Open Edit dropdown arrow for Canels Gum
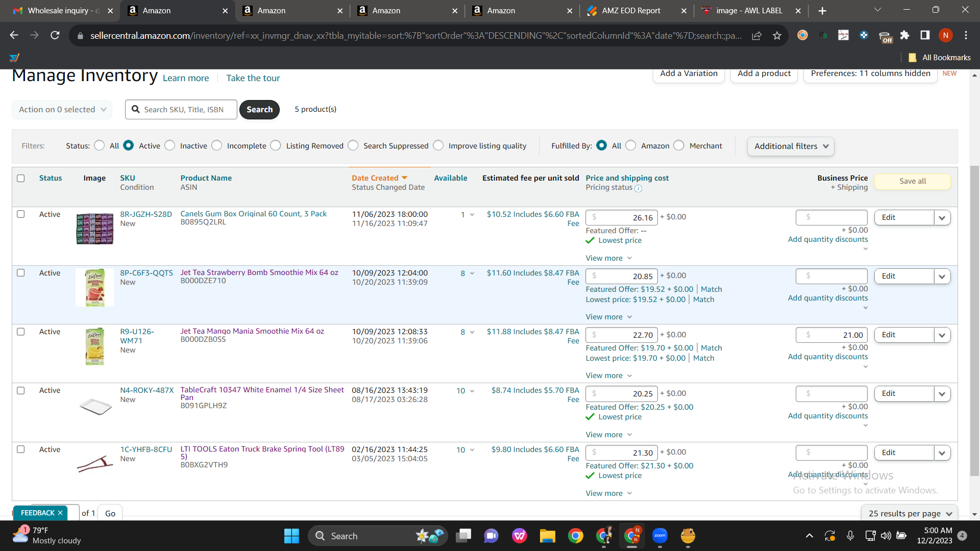980x551 pixels. point(942,218)
